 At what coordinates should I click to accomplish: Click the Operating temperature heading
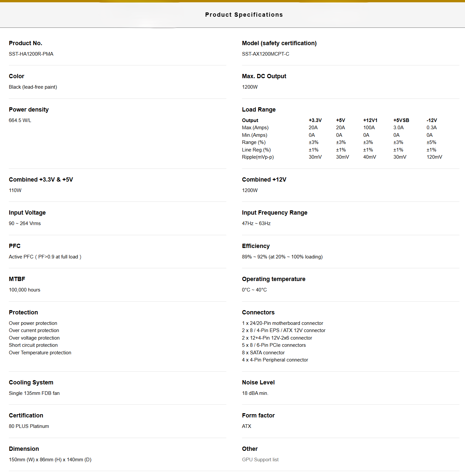274,279
